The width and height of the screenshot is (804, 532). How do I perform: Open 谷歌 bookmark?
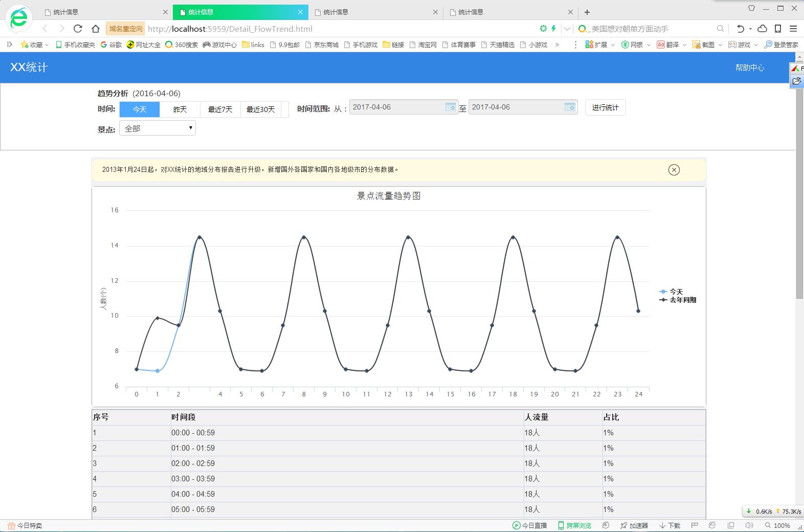[x=111, y=45]
